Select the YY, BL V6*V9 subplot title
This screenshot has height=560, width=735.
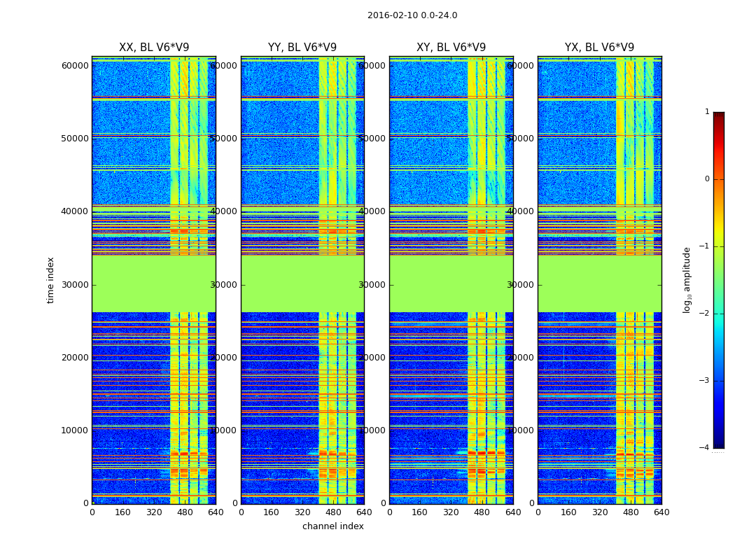pyautogui.click(x=302, y=48)
